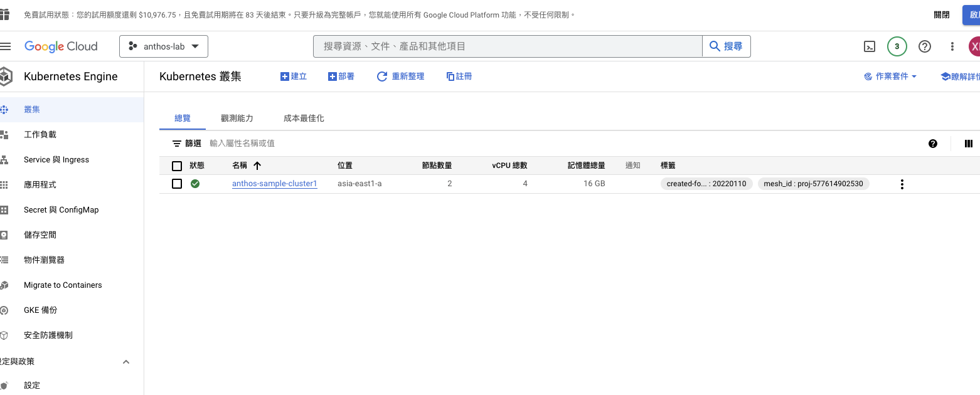Toggle the select-all checkbox in table header

(177, 166)
